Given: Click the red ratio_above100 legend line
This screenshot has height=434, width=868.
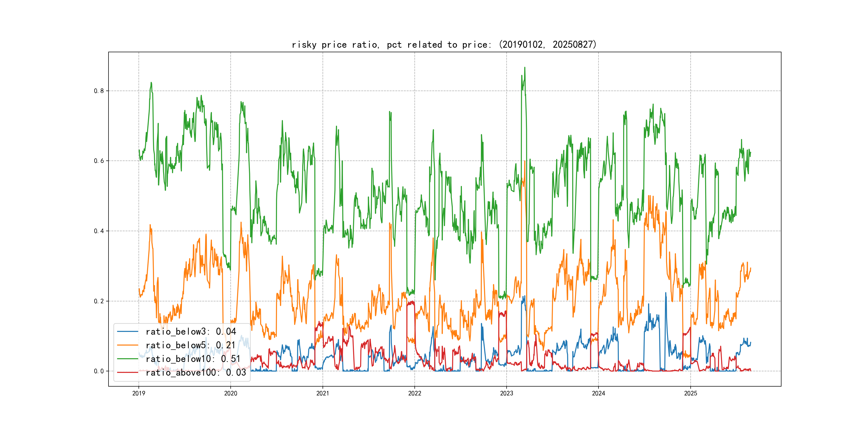Looking at the screenshot, I should [x=127, y=372].
